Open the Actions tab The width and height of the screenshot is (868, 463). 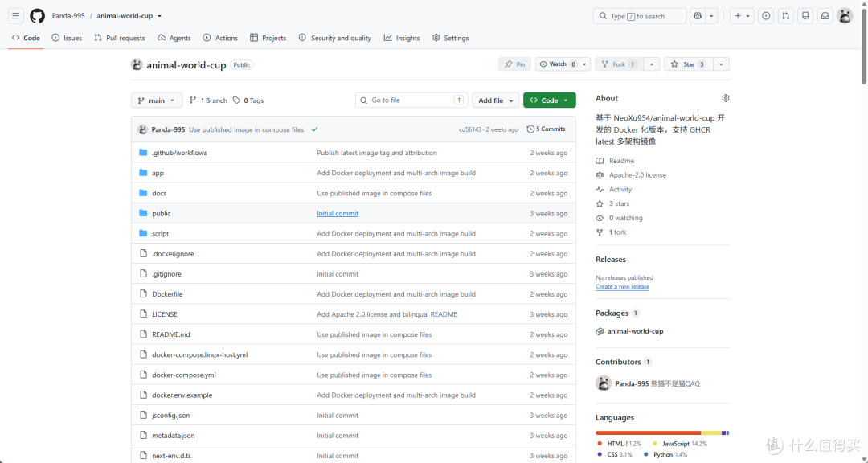pyautogui.click(x=220, y=38)
